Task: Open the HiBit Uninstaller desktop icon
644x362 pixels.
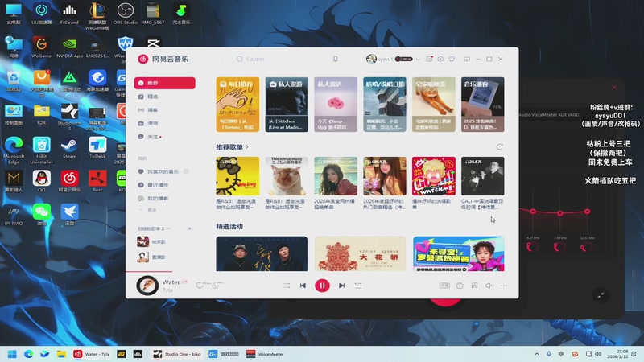Action: (42, 150)
